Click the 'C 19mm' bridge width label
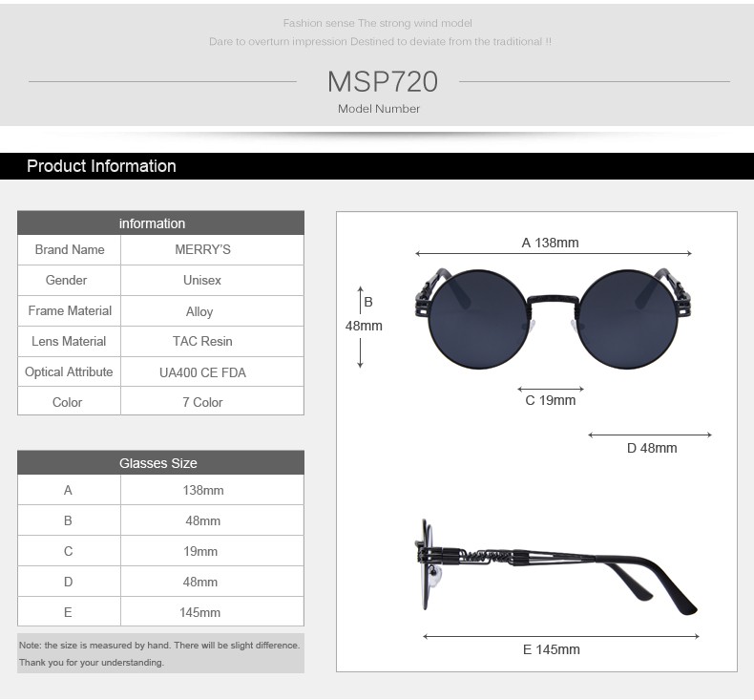 coord(550,400)
